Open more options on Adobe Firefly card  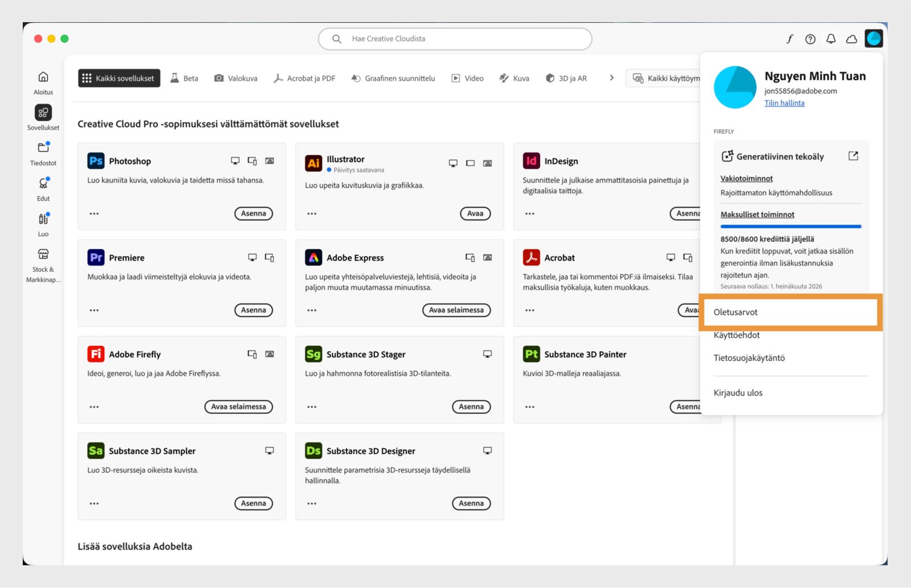(x=94, y=407)
